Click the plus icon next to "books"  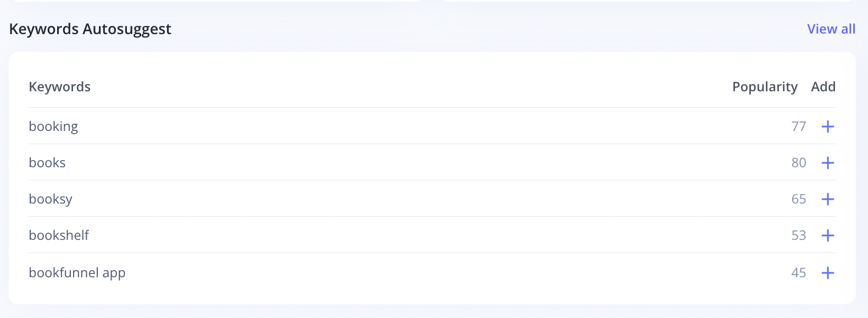pyautogui.click(x=827, y=163)
